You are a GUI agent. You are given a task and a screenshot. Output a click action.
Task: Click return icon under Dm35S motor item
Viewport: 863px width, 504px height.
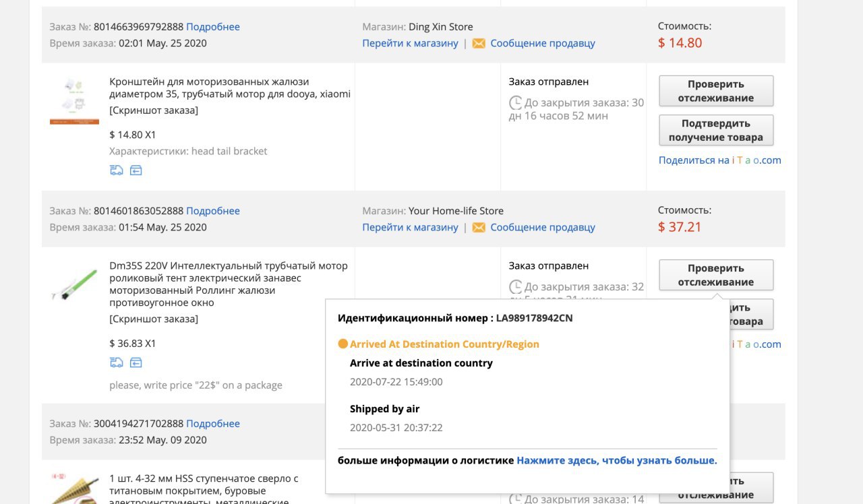136,363
